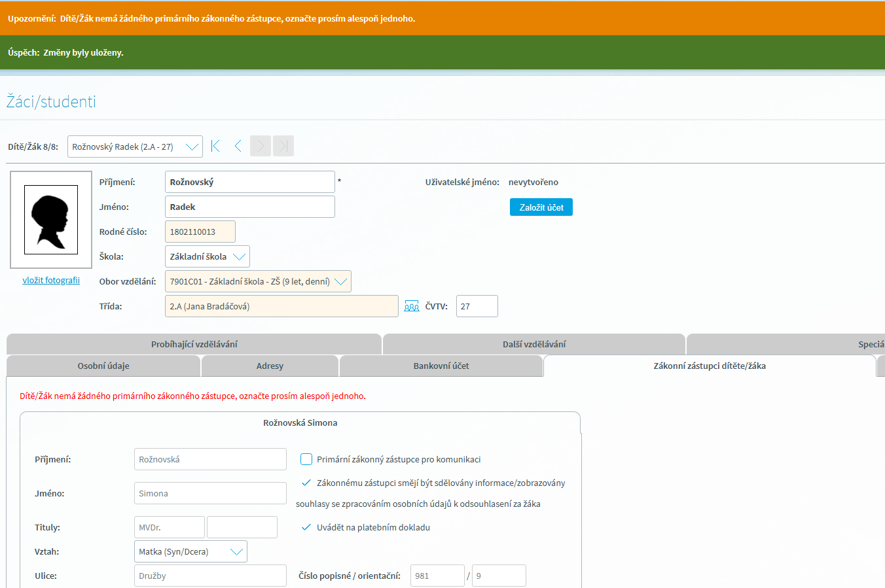Image resolution: width=885 pixels, height=588 pixels.
Task: Toggle Zákonnému zástupci smějí být sdělovány informace
Action: coord(306,483)
